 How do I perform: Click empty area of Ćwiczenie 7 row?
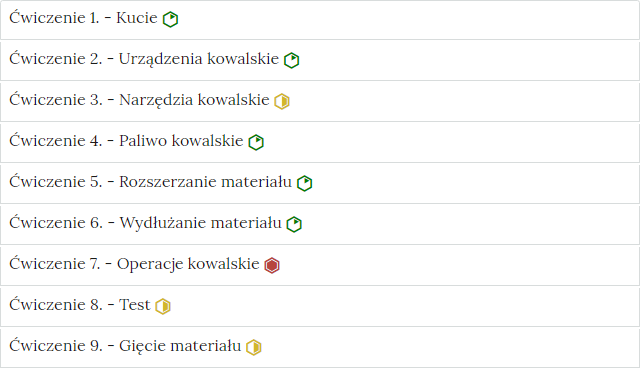point(457,265)
